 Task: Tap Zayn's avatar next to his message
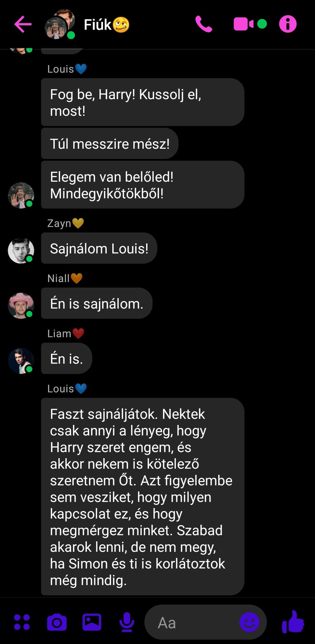[x=21, y=251]
